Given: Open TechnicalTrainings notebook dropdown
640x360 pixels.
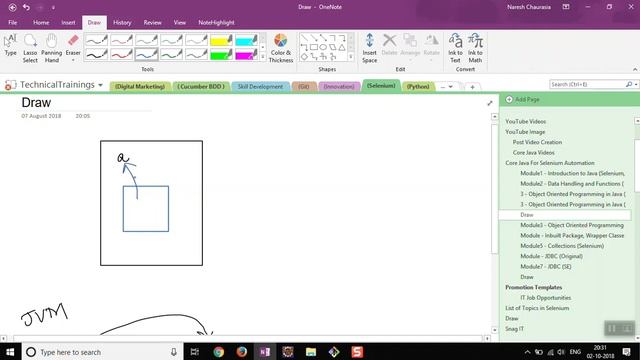Looking at the screenshot, I should coord(100,85).
